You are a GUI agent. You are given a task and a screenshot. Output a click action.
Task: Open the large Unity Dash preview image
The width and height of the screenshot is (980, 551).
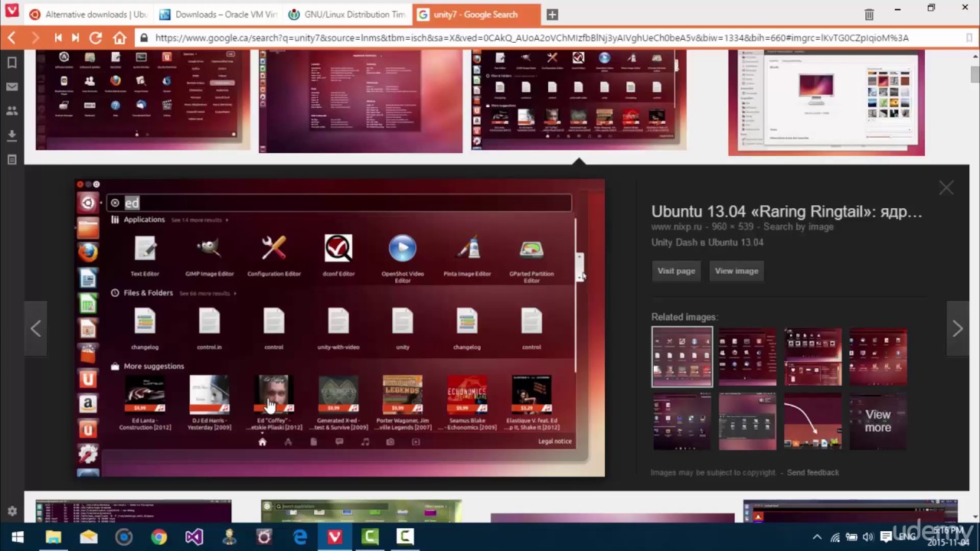pyautogui.click(x=341, y=328)
